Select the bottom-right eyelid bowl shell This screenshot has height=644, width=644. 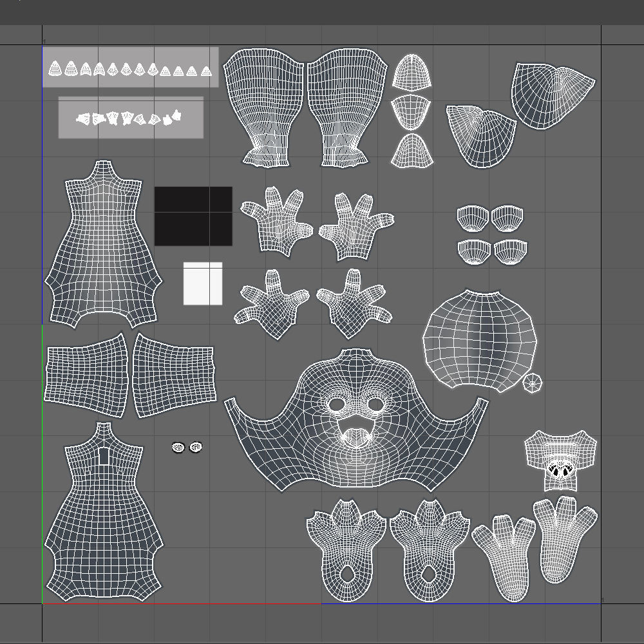click(510, 251)
